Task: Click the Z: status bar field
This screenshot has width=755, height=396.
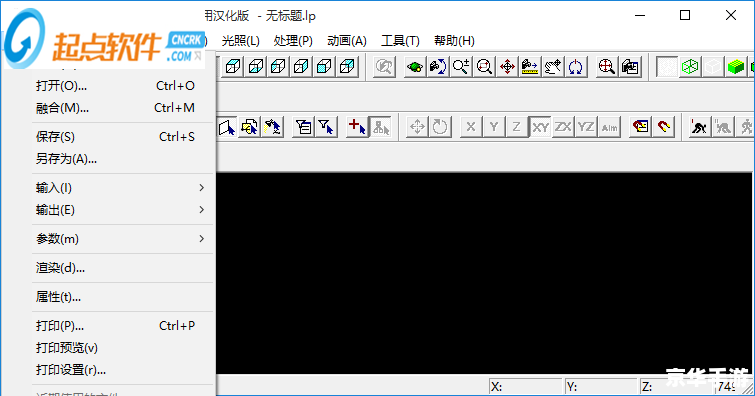Action: 677,387
